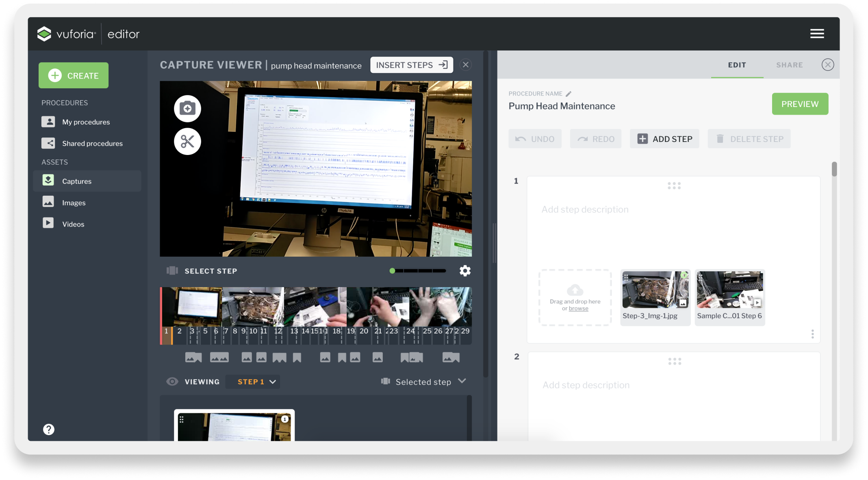Click the help question mark icon
Viewport: 868px width, 480px height.
click(49, 430)
